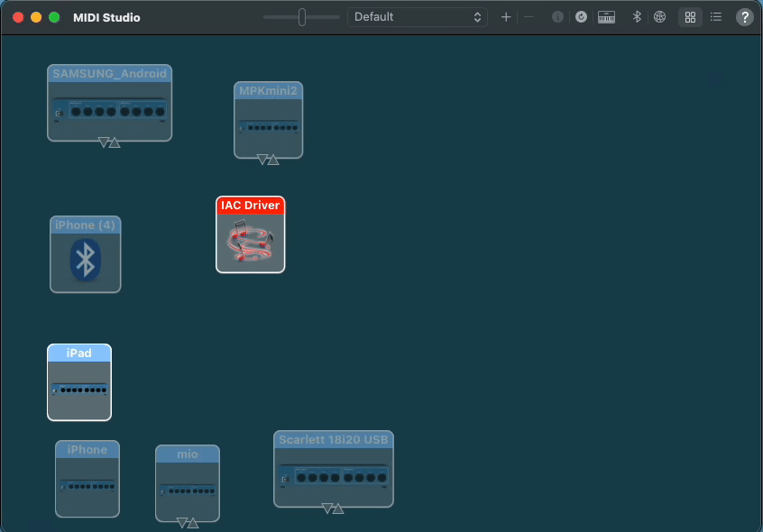Click the mio output port arrow
763x532 pixels.
(x=182, y=522)
